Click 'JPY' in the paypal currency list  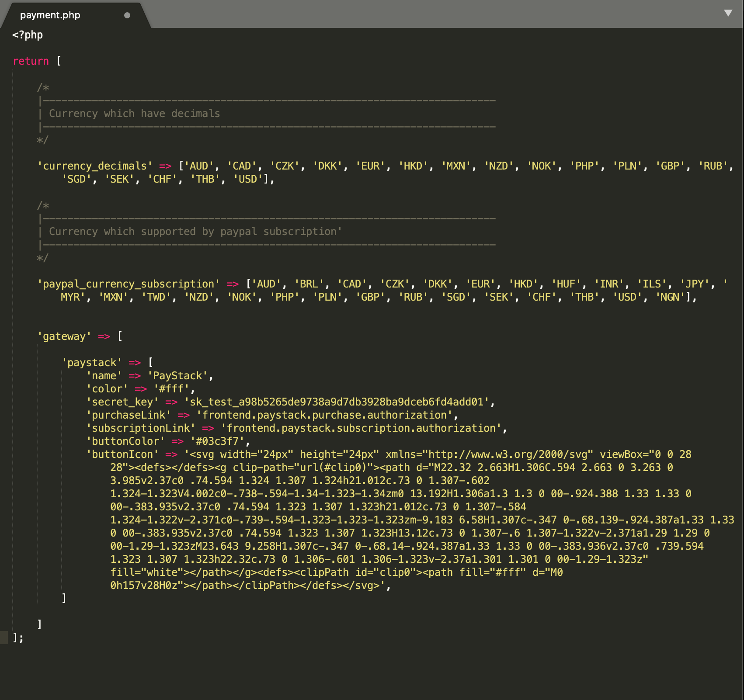point(694,284)
